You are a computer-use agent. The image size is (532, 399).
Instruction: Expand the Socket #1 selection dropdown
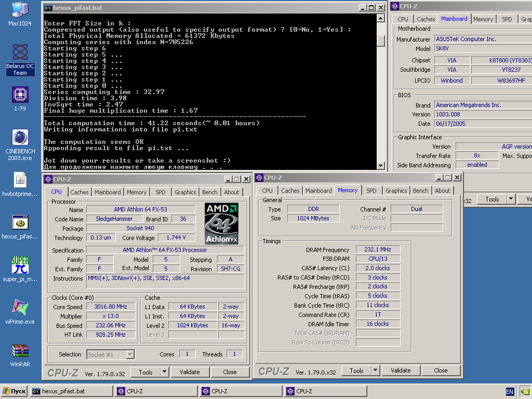[x=130, y=354]
